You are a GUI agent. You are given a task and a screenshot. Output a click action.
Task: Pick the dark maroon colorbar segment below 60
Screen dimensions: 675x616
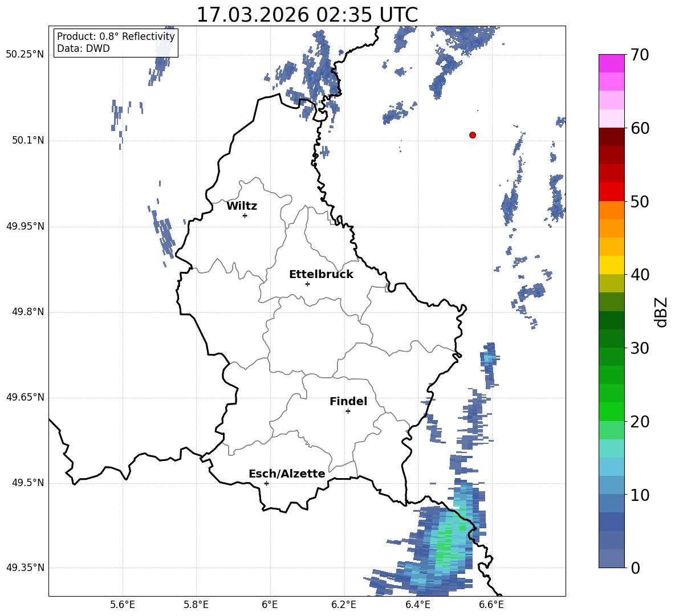(x=611, y=137)
